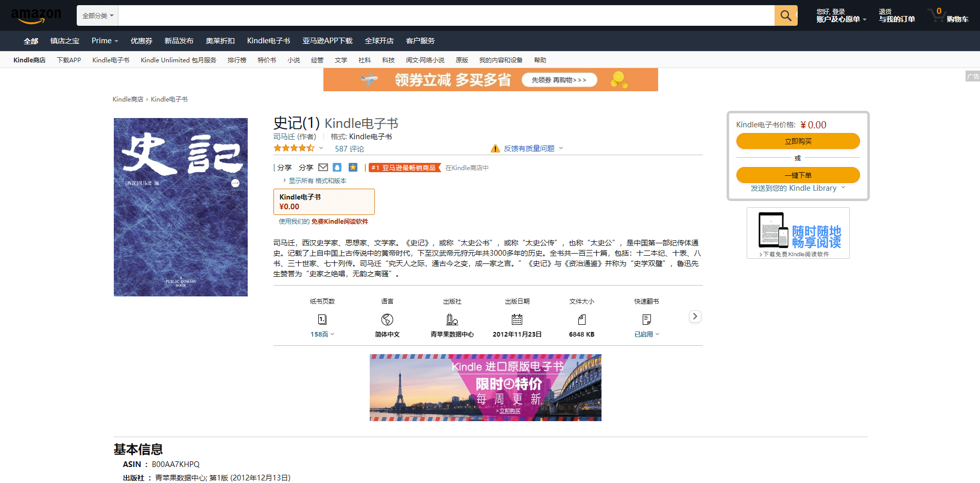Open the 587 评论 reviews link

click(x=350, y=149)
